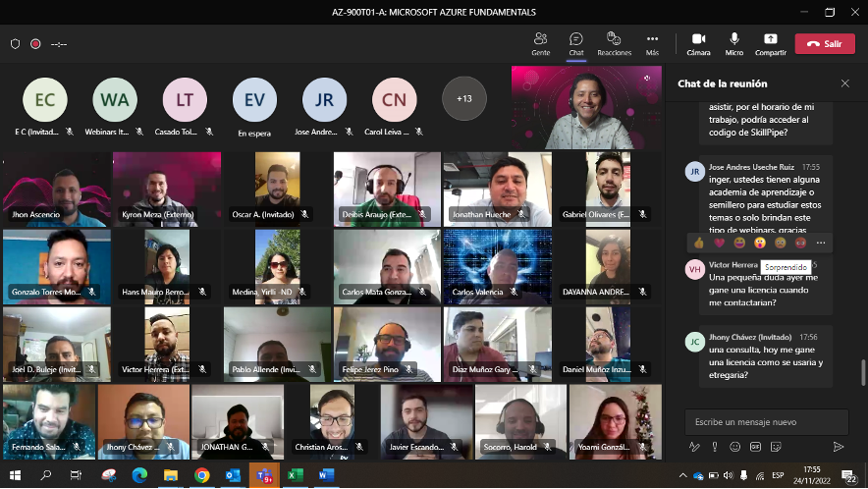The image size is (868, 489).
Task: Select the EV En espera avatar
Action: click(x=254, y=100)
